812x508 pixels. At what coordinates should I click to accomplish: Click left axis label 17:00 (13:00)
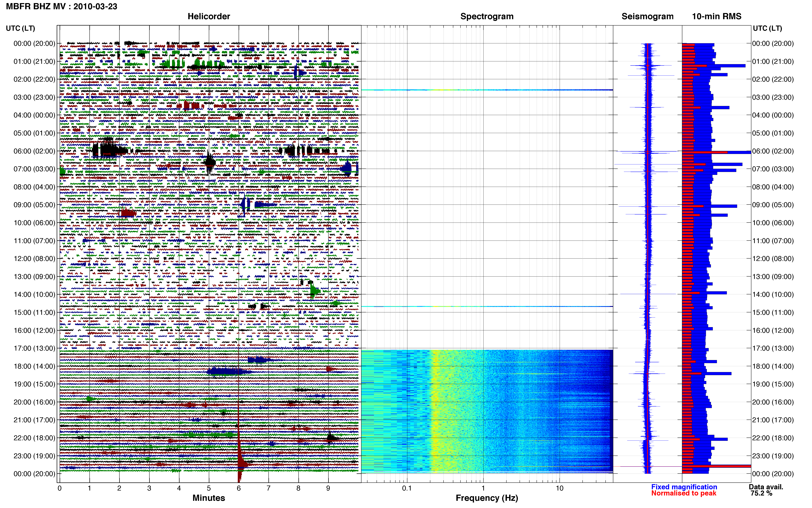point(34,348)
